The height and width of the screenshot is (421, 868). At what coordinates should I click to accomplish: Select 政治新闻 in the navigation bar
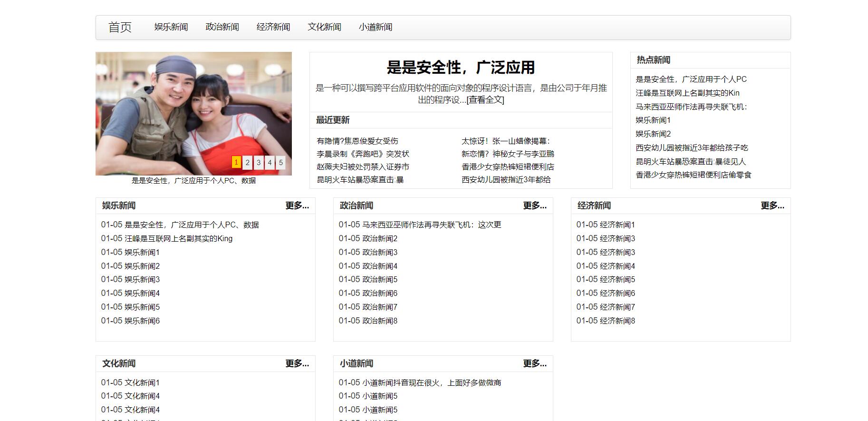click(222, 27)
